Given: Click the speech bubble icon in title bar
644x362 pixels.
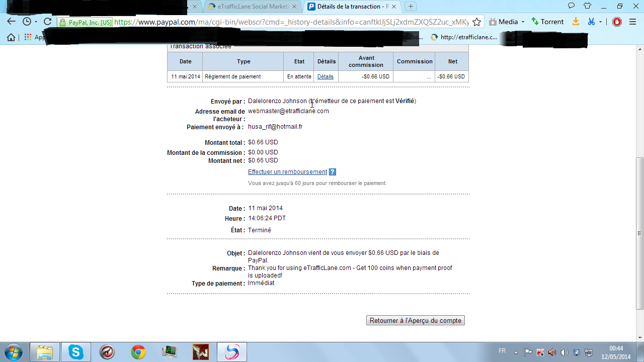Looking at the screenshot, I should pyautogui.click(x=571, y=6).
